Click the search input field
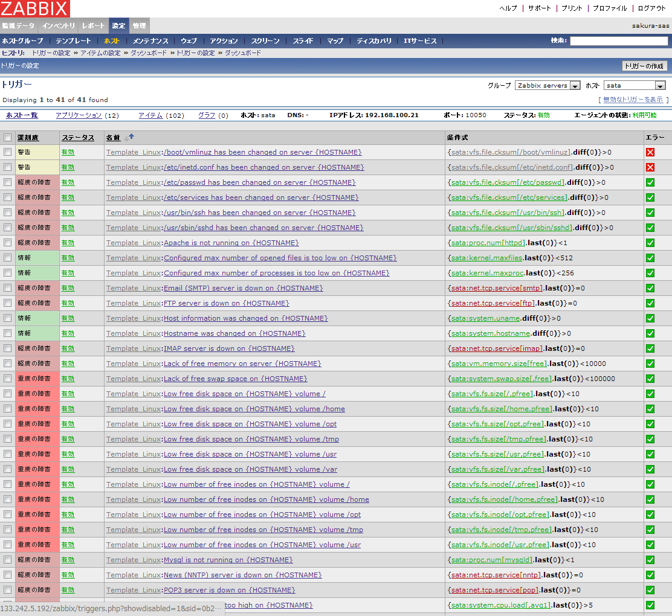Viewport: 672px width, 616px height. [x=618, y=41]
